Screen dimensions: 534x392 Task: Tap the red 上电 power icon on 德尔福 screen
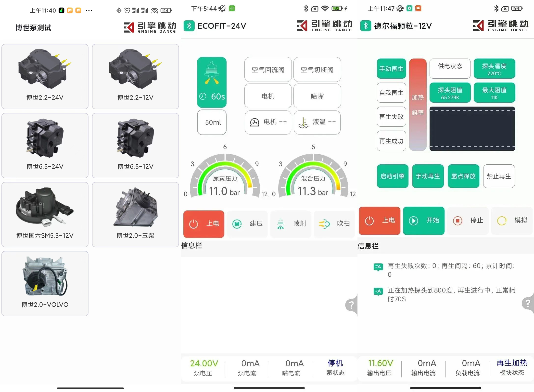(369, 221)
